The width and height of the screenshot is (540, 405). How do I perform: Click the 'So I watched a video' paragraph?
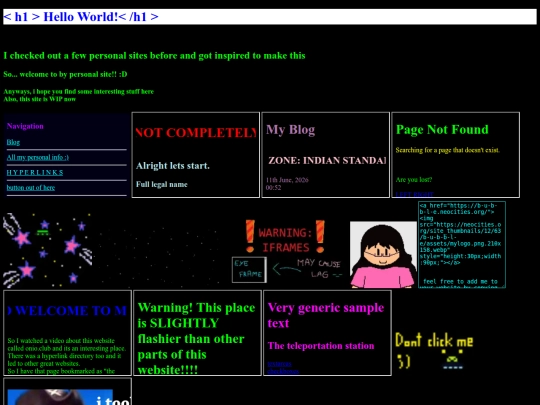66,355
